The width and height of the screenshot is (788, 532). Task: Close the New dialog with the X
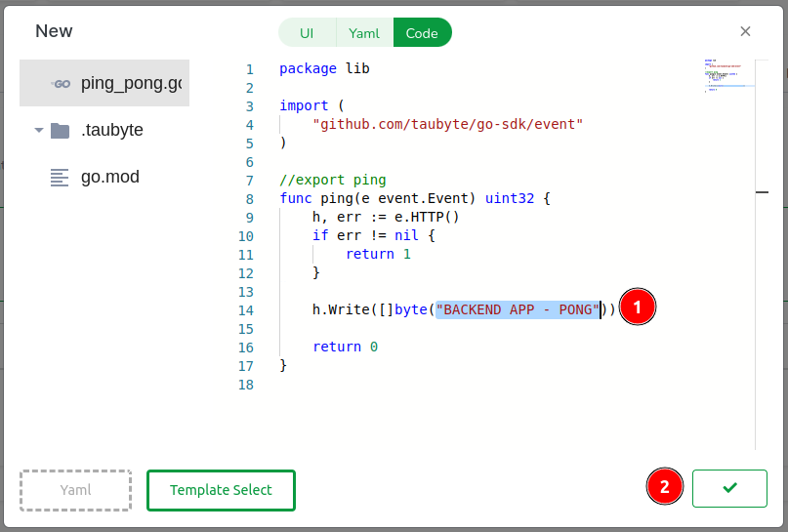[745, 31]
